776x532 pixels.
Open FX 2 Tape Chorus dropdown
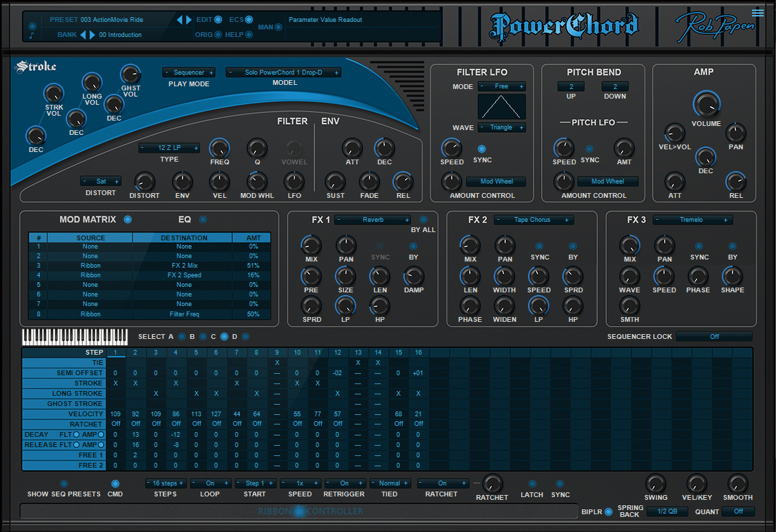click(x=533, y=220)
